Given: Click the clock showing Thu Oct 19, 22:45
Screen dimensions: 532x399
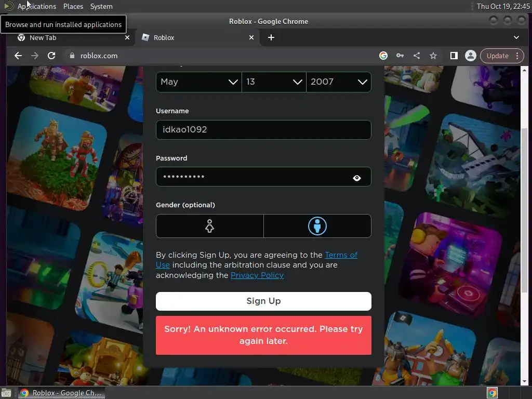Looking at the screenshot, I should click(503, 6).
